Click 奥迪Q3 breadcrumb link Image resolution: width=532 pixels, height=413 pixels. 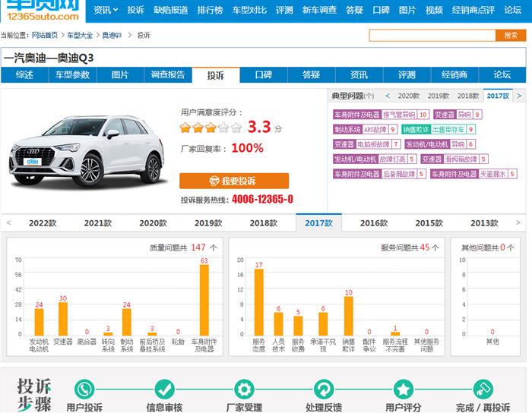click(112, 35)
